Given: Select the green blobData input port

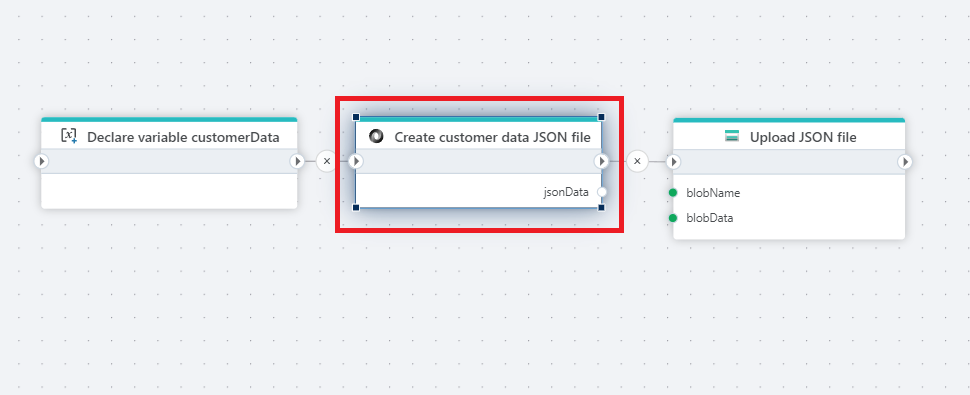Looking at the screenshot, I should pos(673,218).
